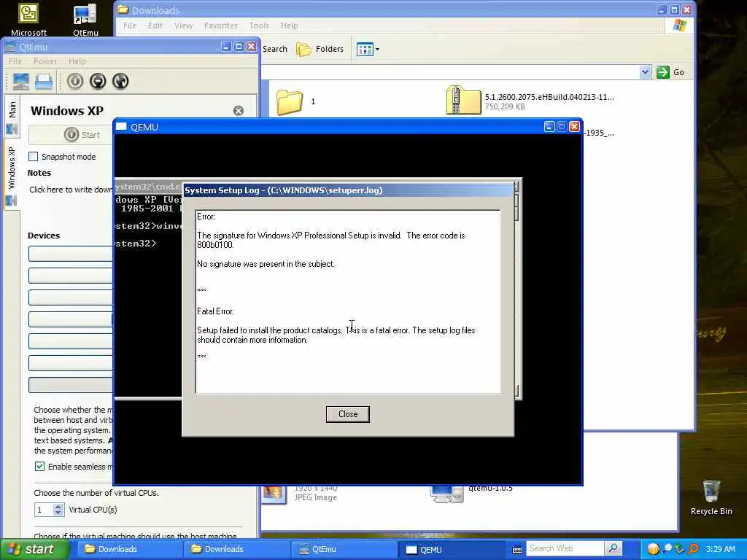Open the Microsoft desktop icon

[28, 20]
